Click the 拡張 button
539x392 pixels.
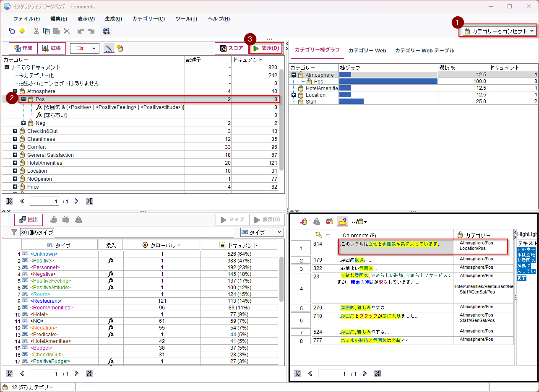coord(52,48)
